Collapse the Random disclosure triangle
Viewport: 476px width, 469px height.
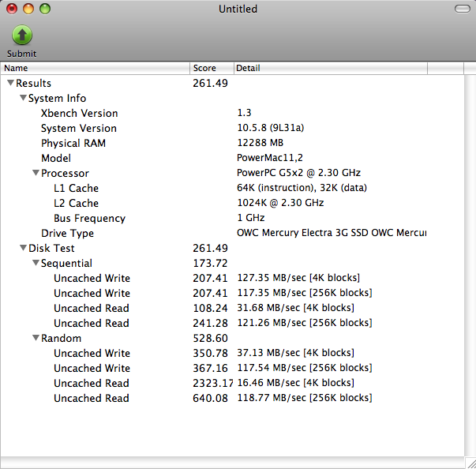[36, 338]
